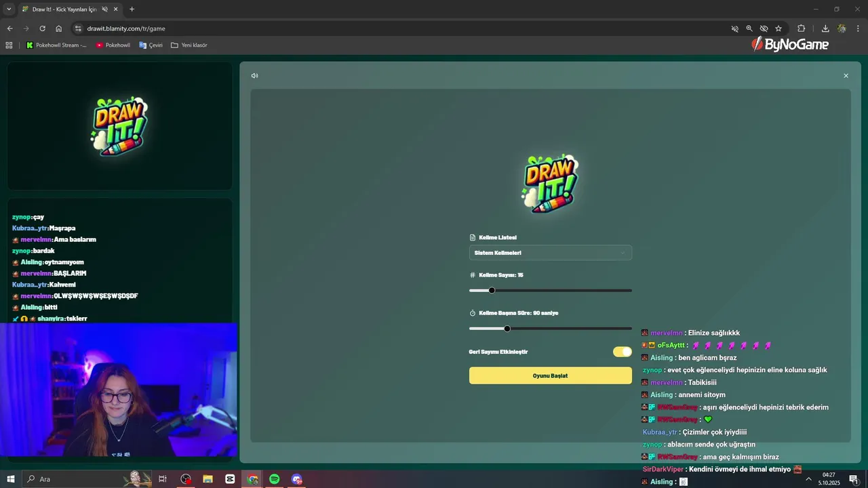This screenshot has width=868, height=488.
Task: Close the game settings panel
Action: coord(846,76)
